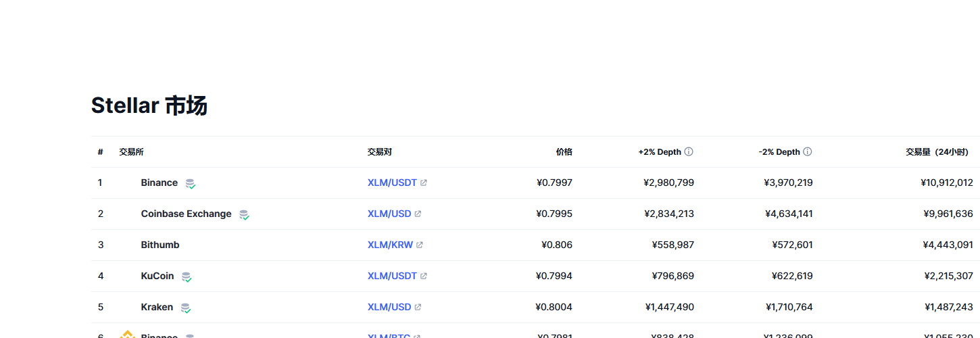
Task: Sort by the 价格 column header
Action: click(x=564, y=152)
